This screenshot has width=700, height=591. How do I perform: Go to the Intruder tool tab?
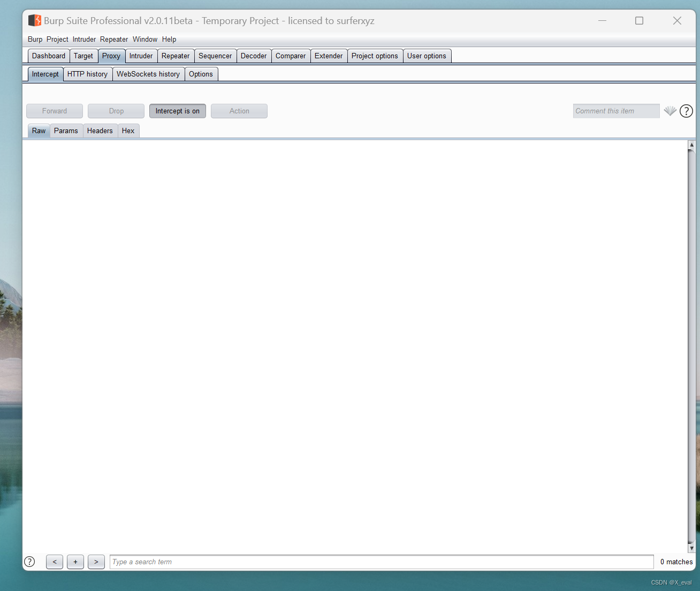(141, 56)
